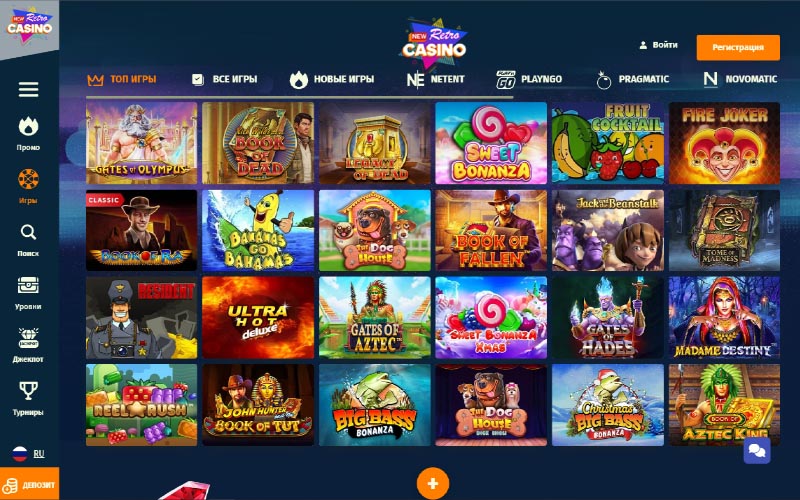Switch to the Новые игры tab

pos(332,79)
